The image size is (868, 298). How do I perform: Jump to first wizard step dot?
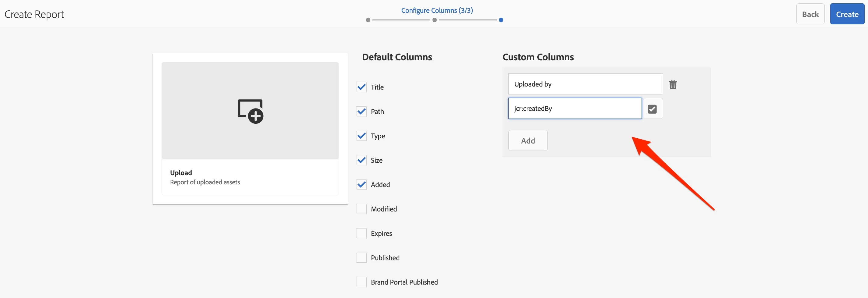point(368,20)
